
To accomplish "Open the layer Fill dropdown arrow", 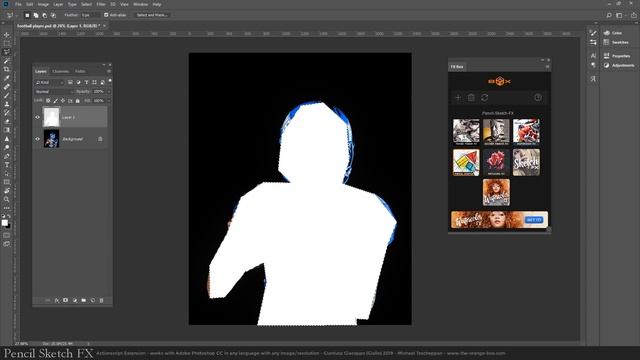I will tap(109, 100).
